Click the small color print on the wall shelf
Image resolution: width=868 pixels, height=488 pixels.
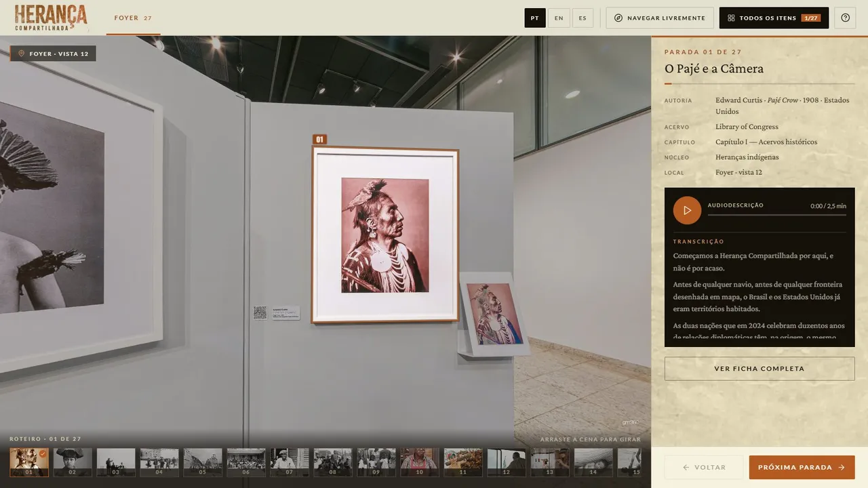[x=494, y=312]
